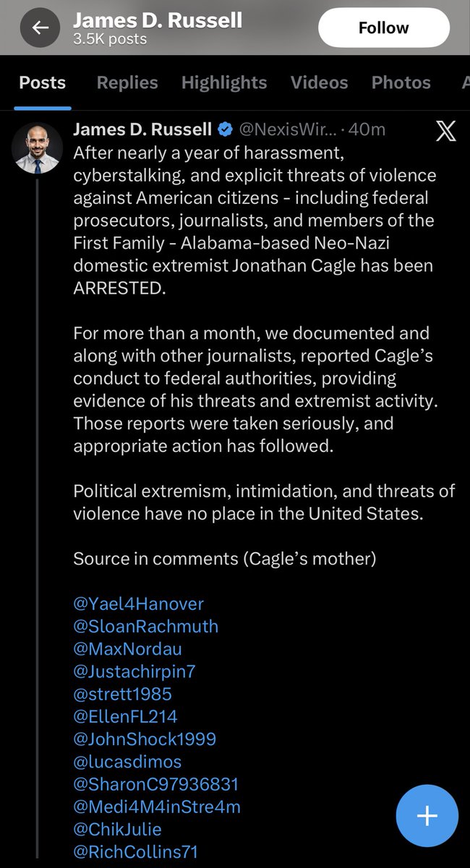Open the @Yael4Hanover mention
The height and width of the screenshot is (868, 470).
(x=139, y=603)
